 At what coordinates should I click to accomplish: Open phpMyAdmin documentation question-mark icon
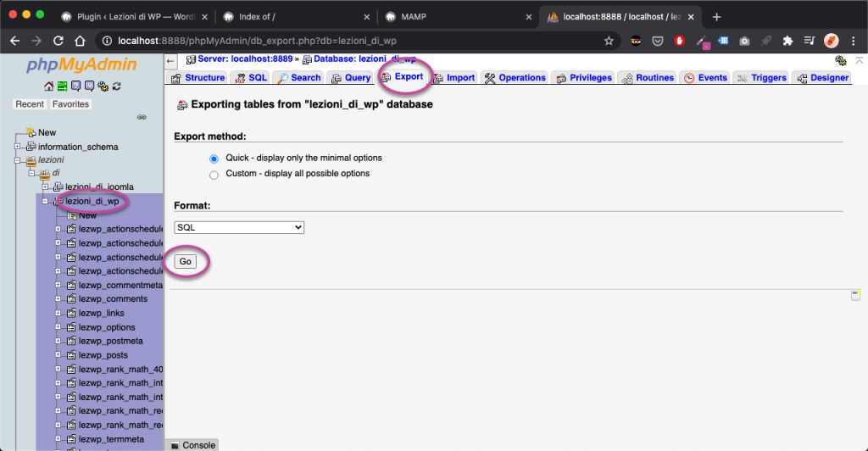pyautogui.click(x=75, y=86)
